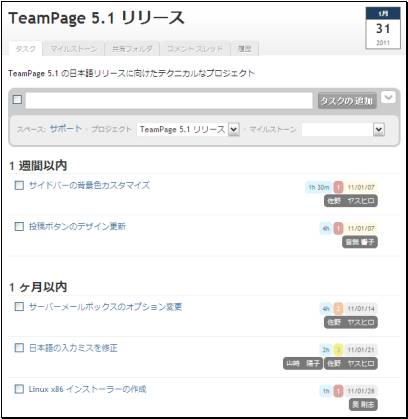Switch to the タスク tab
Viewport: 408px width, 419px height.
click(x=26, y=49)
